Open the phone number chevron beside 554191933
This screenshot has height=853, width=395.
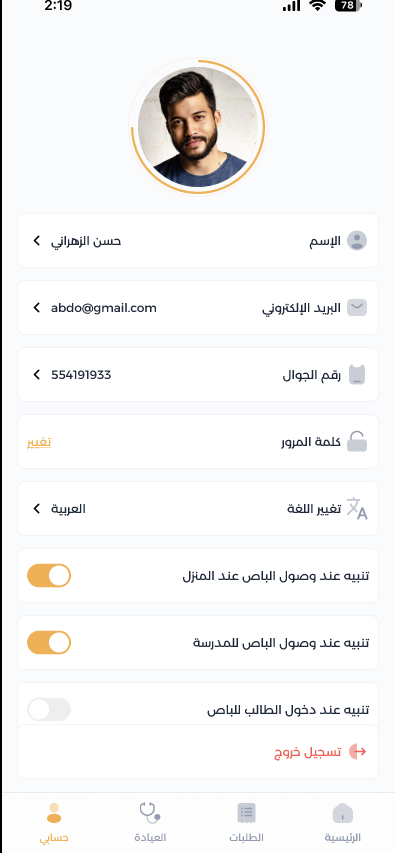point(36,375)
